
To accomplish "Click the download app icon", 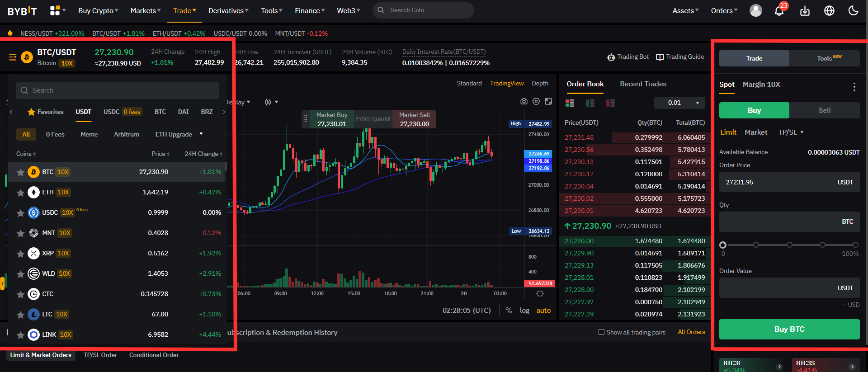I will pyautogui.click(x=805, y=11).
